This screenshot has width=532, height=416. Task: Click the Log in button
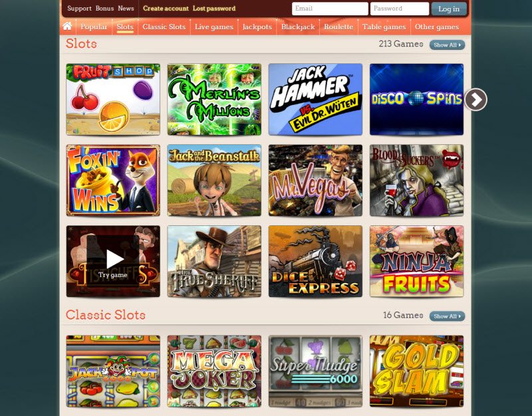coord(448,9)
